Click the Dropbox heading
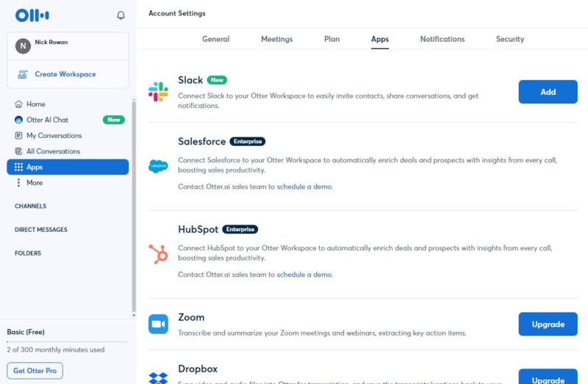The image size is (588, 384). tap(198, 369)
